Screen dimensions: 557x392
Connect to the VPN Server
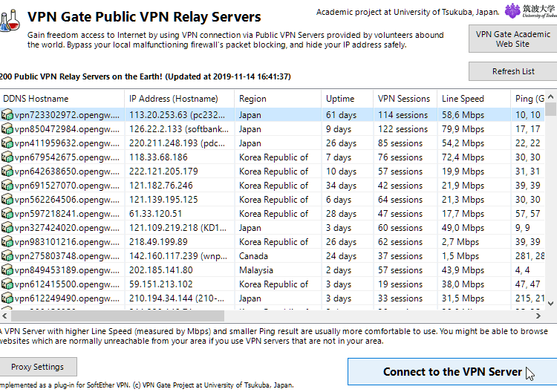(452, 371)
